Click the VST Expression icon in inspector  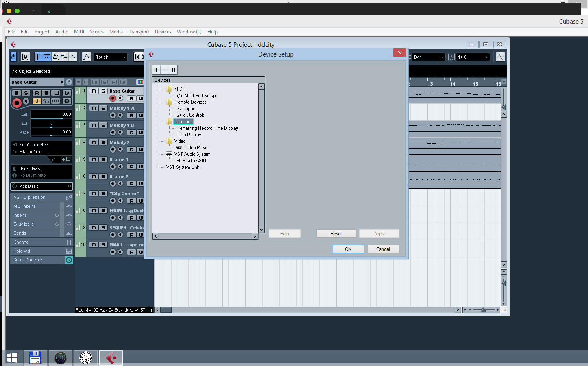69,197
